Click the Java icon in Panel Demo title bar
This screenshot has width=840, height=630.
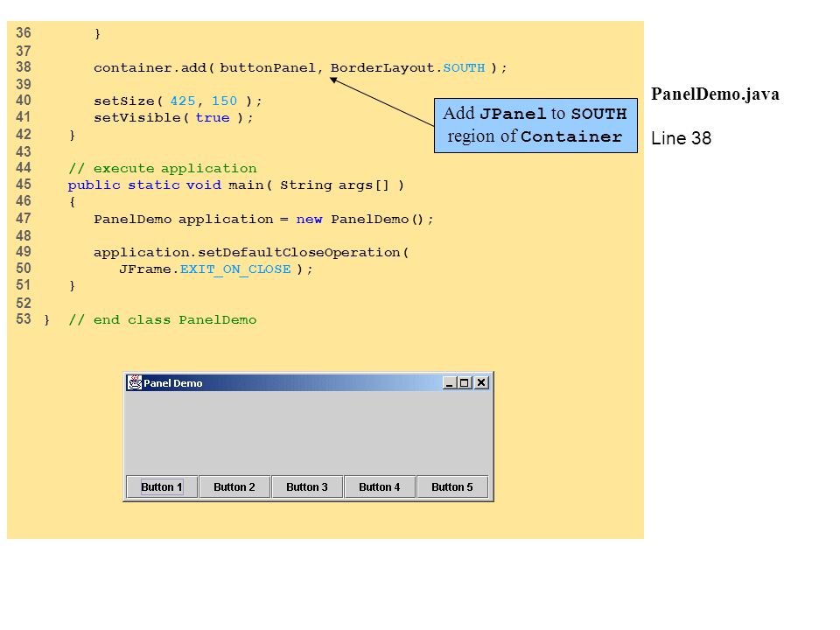(x=135, y=382)
